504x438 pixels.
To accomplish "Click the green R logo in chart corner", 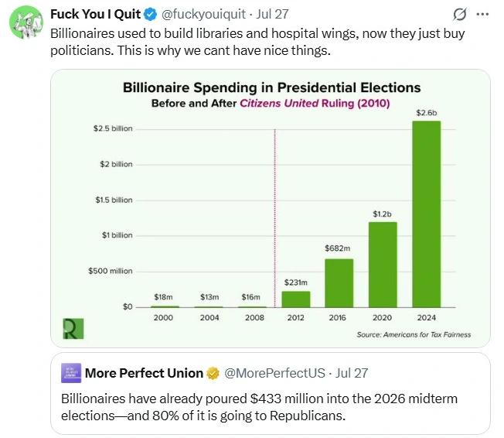I will click(73, 329).
